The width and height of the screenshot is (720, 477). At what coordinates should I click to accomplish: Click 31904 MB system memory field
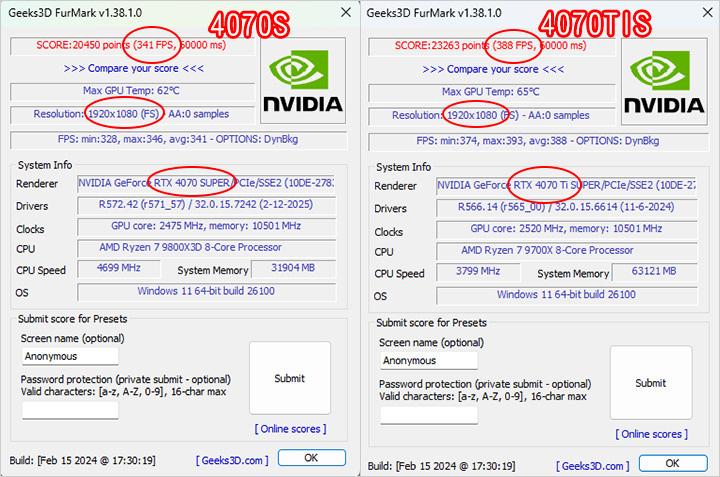click(293, 269)
